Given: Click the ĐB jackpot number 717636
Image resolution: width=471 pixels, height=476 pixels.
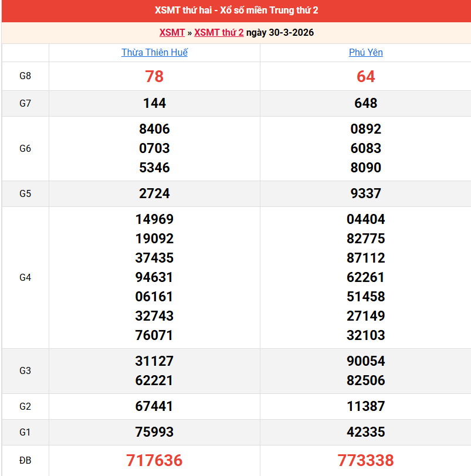Looking at the screenshot, I should pyautogui.click(x=154, y=461).
